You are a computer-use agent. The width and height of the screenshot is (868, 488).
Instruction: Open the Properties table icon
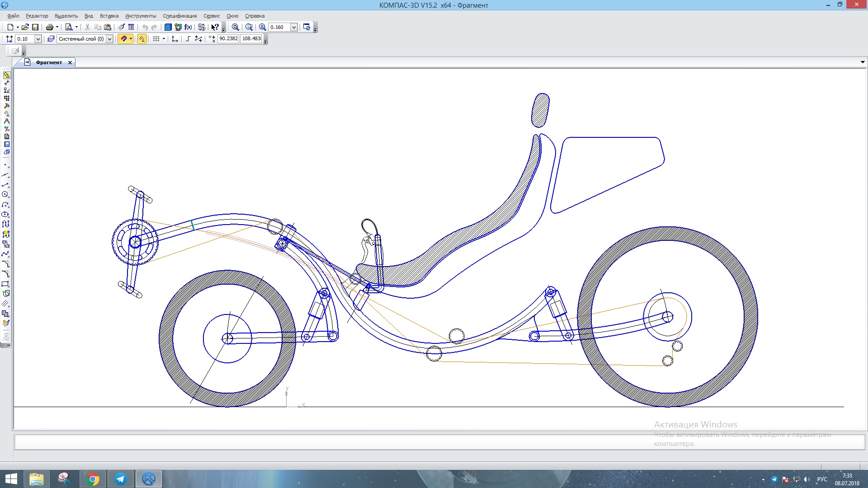[131, 27]
